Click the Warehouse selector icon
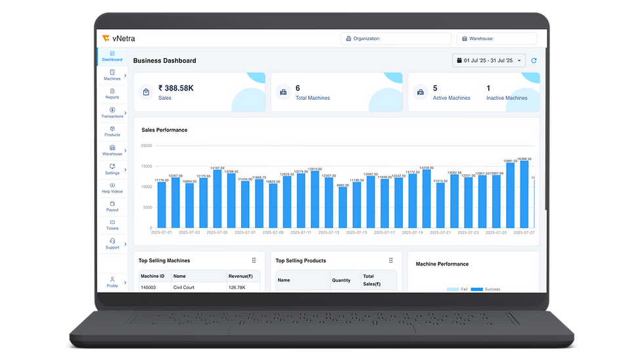644x362 pixels. coord(465,39)
